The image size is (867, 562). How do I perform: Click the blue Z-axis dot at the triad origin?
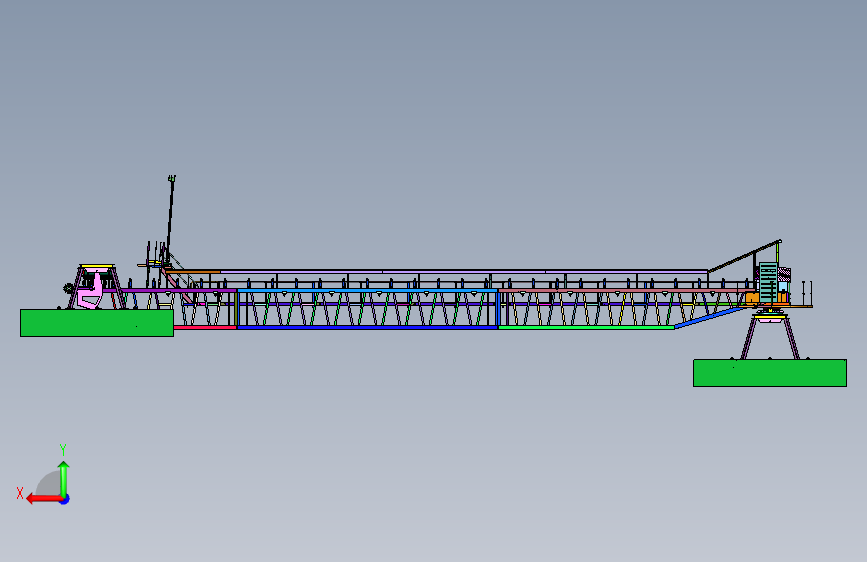click(x=65, y=499)
